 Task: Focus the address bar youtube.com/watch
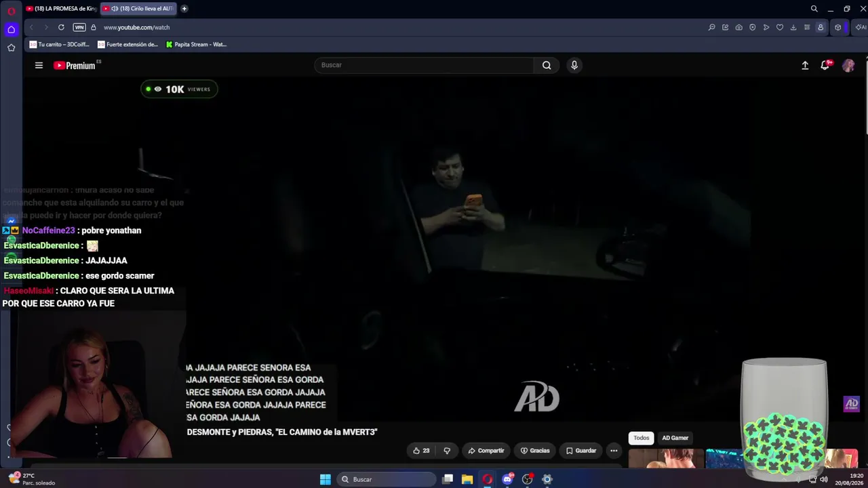coord(136,27)
